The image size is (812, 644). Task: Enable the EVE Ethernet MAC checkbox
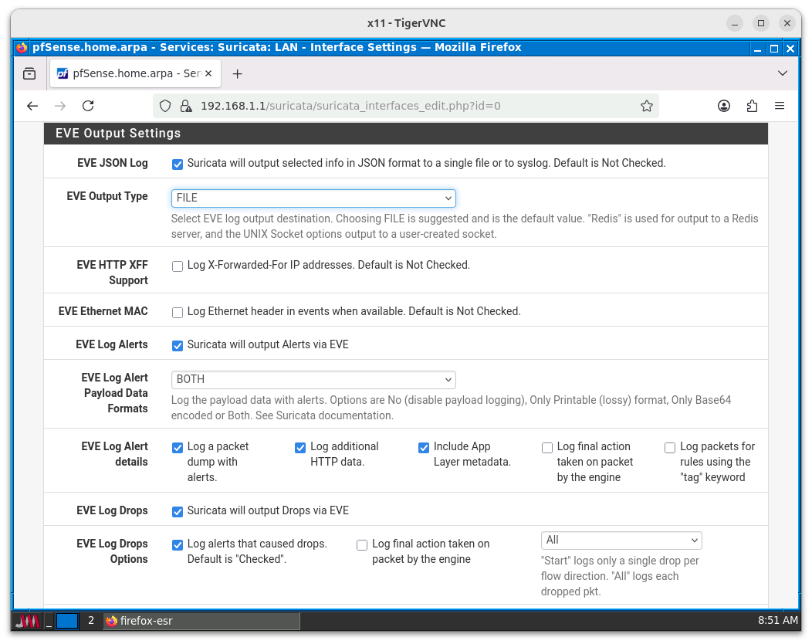coord(178,313)
